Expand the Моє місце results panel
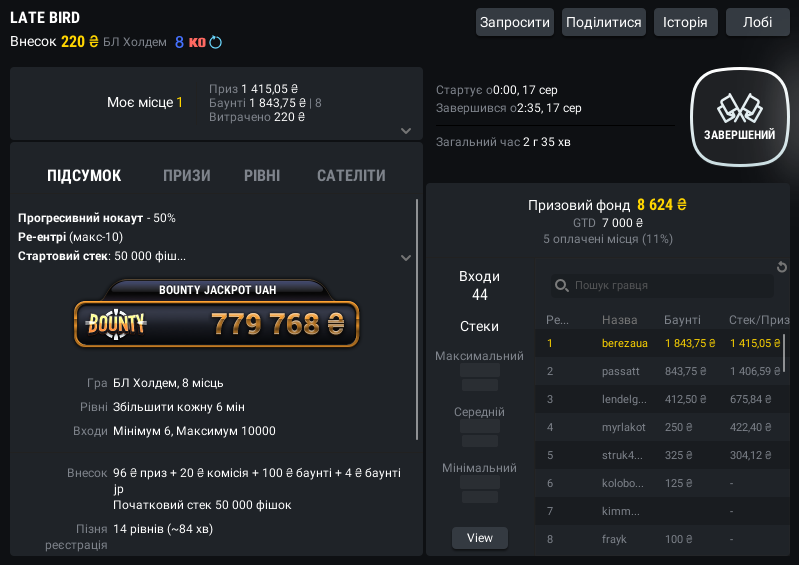This screenshot has width=799, height=565. (x=406, y=131)
